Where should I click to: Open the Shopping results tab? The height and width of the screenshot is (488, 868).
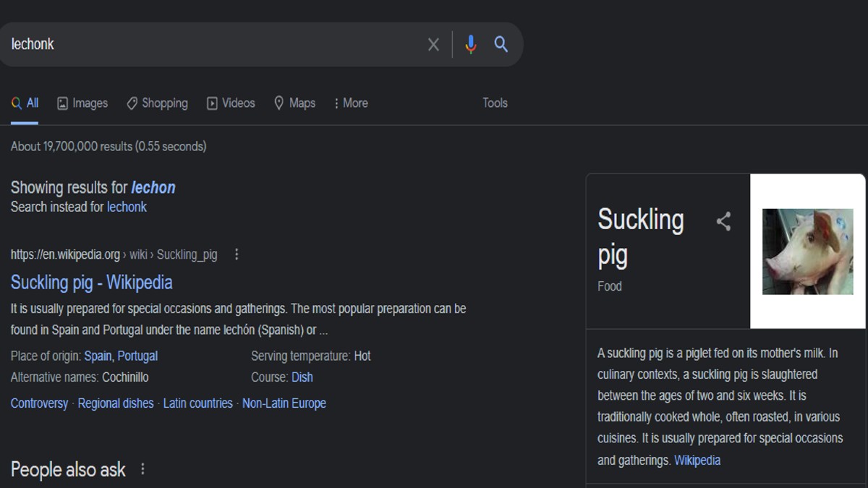pyautogui.click(x=157, y=103)
